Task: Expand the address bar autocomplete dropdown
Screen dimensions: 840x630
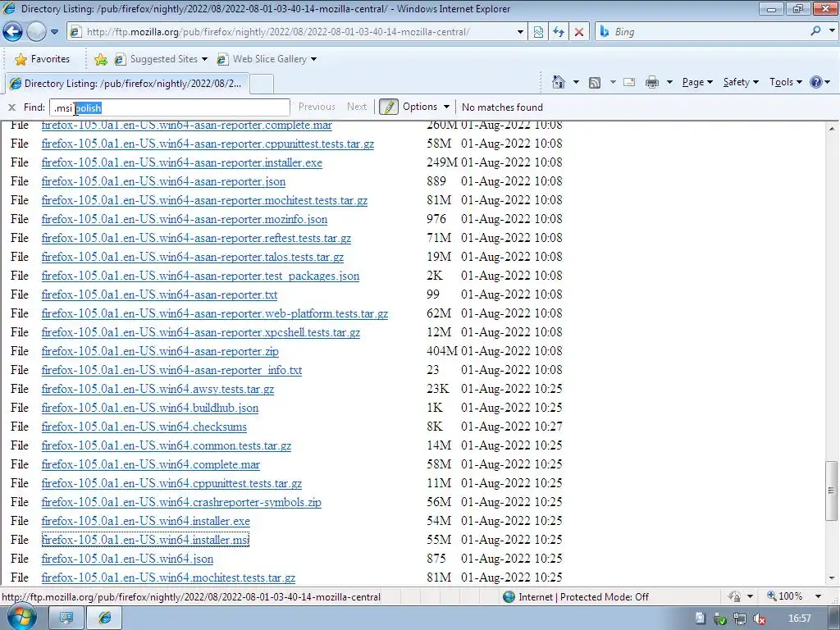Action: pyautogui.click(x=519, y=32)
